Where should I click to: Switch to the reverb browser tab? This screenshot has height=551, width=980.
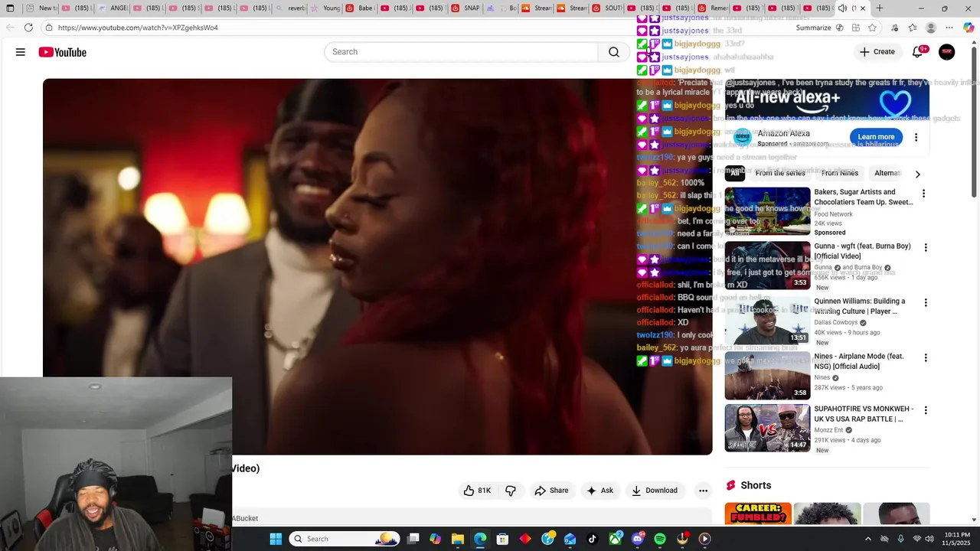click(290, 8)
